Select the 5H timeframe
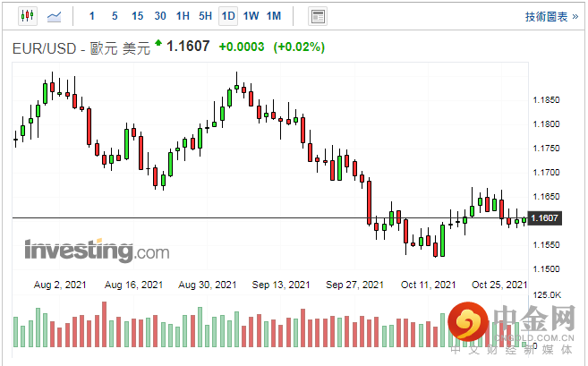 [206, 16]
